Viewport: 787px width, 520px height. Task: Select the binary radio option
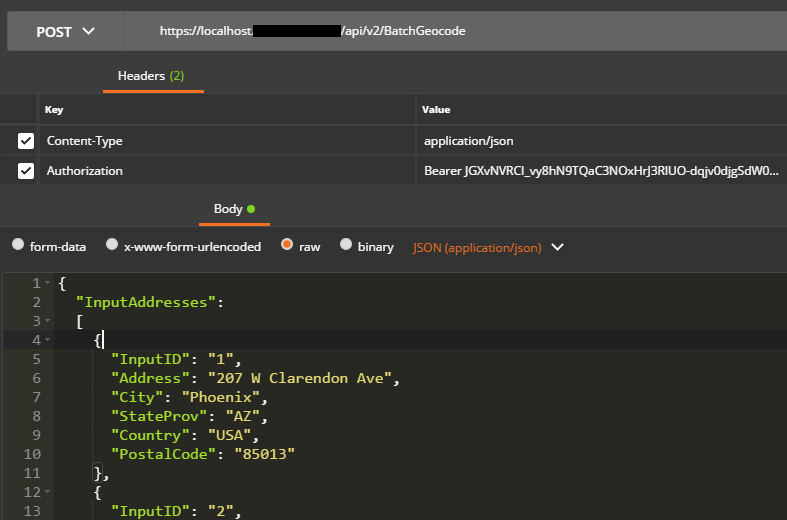(x=346, y=246)
